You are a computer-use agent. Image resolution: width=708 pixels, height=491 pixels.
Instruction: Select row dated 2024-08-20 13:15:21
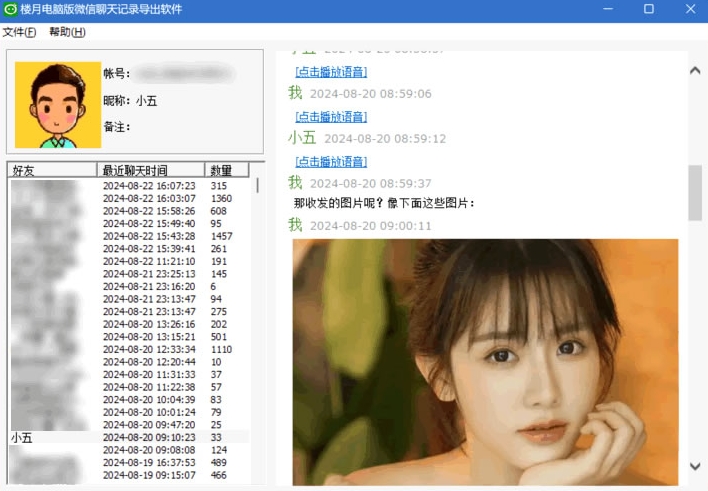point(129,337)
